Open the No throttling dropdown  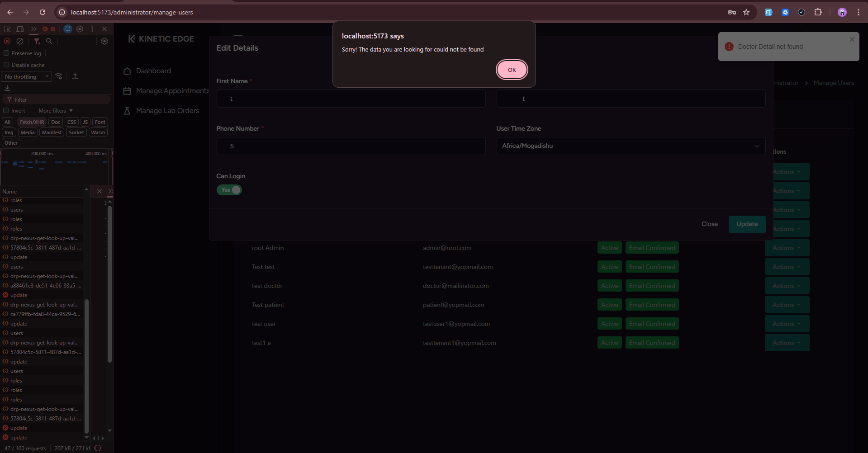pos(26,77)
